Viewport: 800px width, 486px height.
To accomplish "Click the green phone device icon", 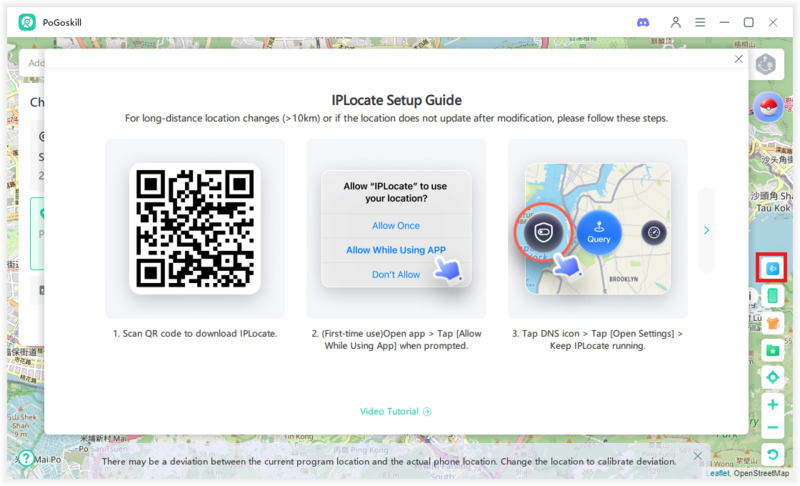I will pyautogui.click(x=772, y=295).
